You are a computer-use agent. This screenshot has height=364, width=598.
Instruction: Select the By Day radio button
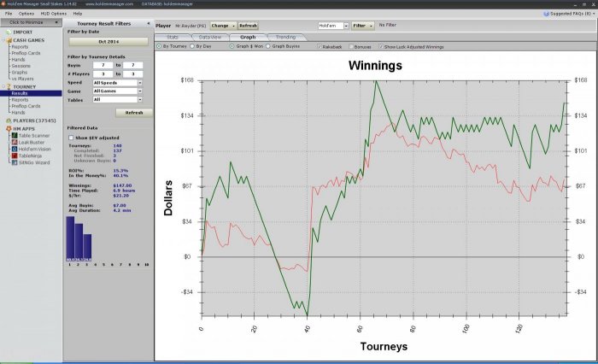[x=192, y=46]
